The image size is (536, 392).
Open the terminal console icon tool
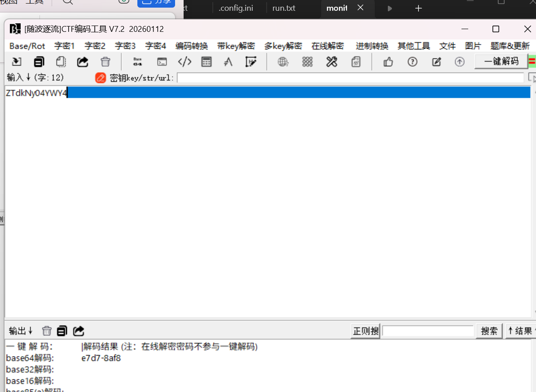click(x=162, y=62)
